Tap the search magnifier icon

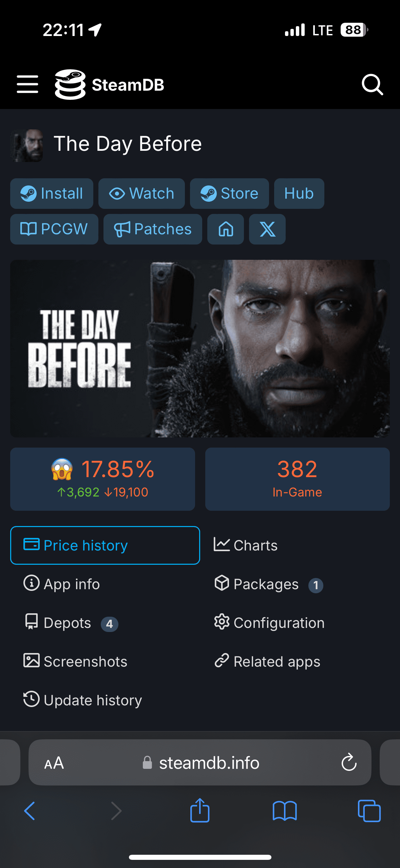[372, 84]
